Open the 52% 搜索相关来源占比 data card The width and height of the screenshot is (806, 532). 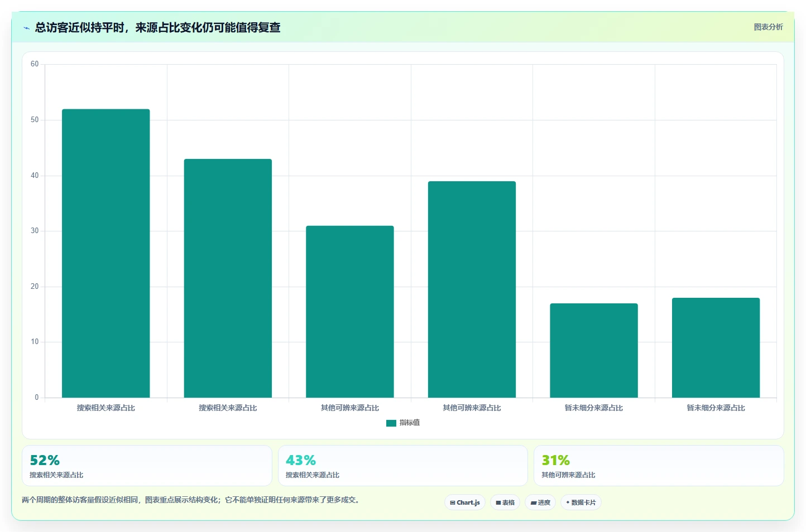[x=147, y=466]
